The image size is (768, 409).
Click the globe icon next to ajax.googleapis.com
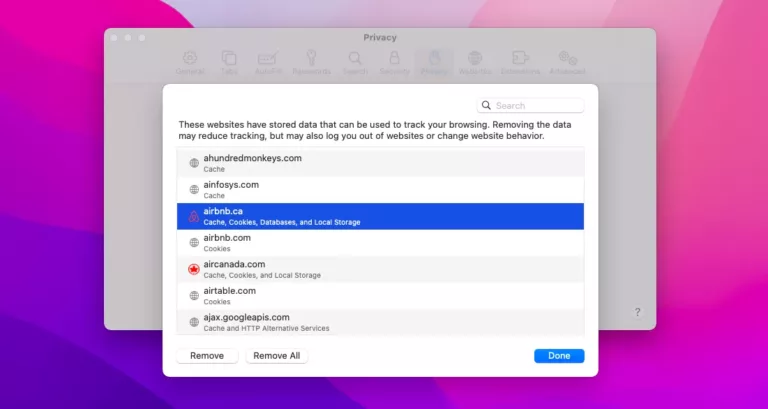tap(194, 322)
